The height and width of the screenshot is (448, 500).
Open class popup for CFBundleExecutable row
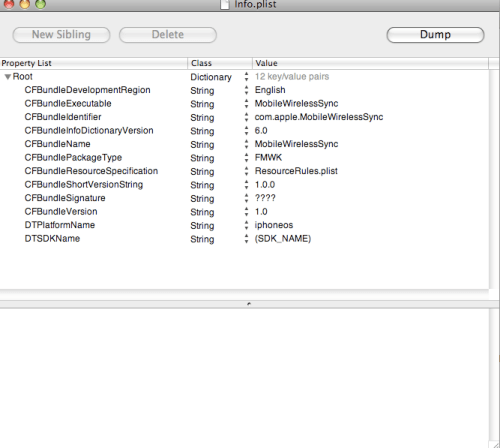coord(246,104)
